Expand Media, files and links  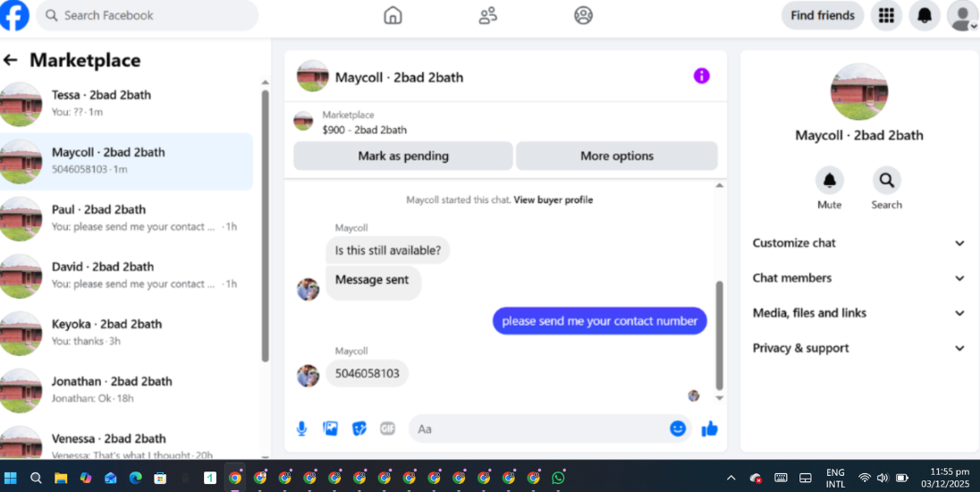click(858, 313)
